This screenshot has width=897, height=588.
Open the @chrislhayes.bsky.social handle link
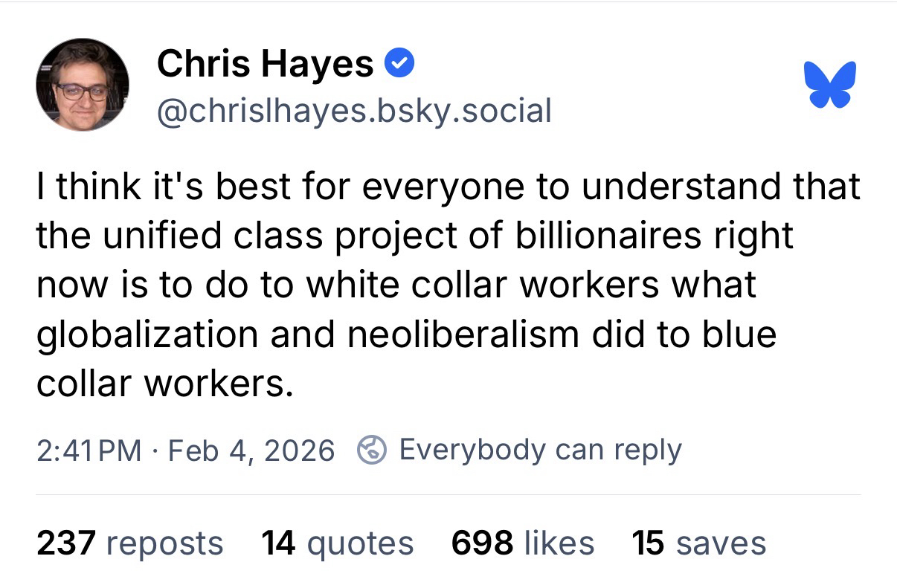pyautogui.click(x=354, y=111)
